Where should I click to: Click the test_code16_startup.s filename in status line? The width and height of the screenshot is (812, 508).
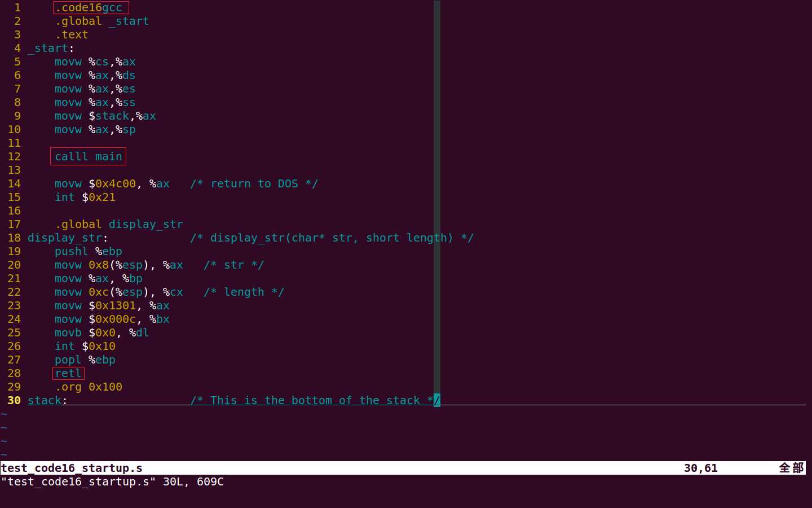[72, 468]
